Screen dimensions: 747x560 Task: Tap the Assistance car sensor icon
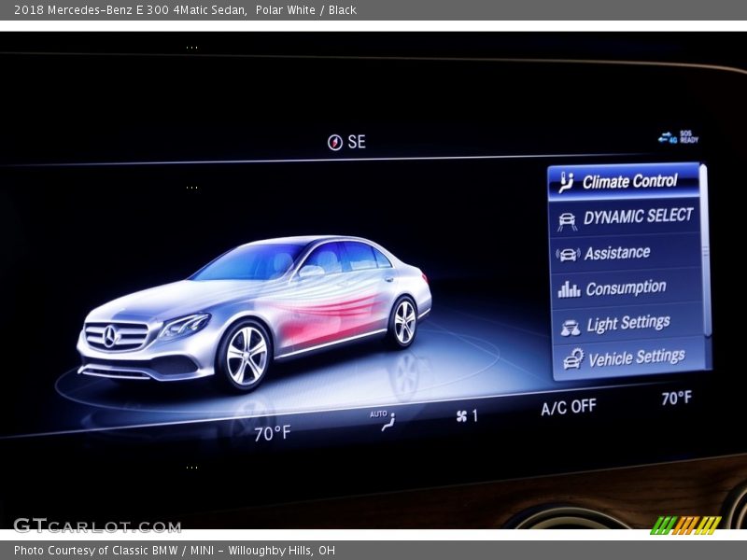coord(568,255)
